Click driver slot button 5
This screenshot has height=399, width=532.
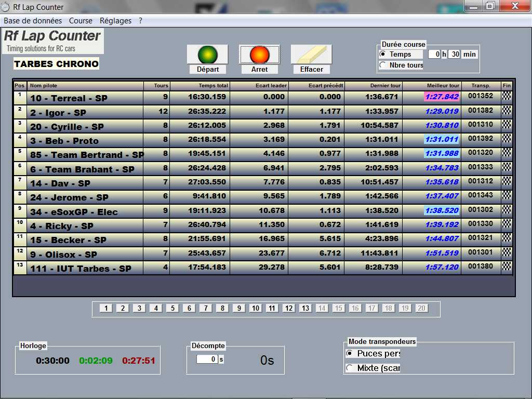[x=172, y=308]
